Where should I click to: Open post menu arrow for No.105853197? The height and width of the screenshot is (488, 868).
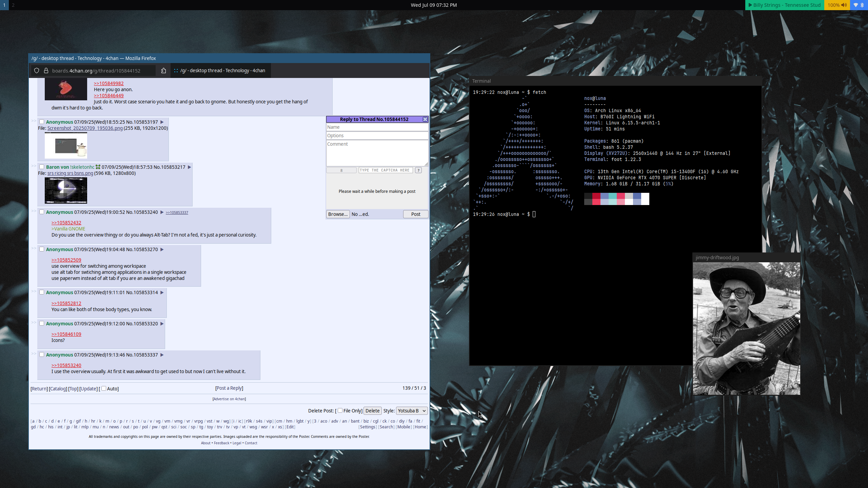point(162,122)
